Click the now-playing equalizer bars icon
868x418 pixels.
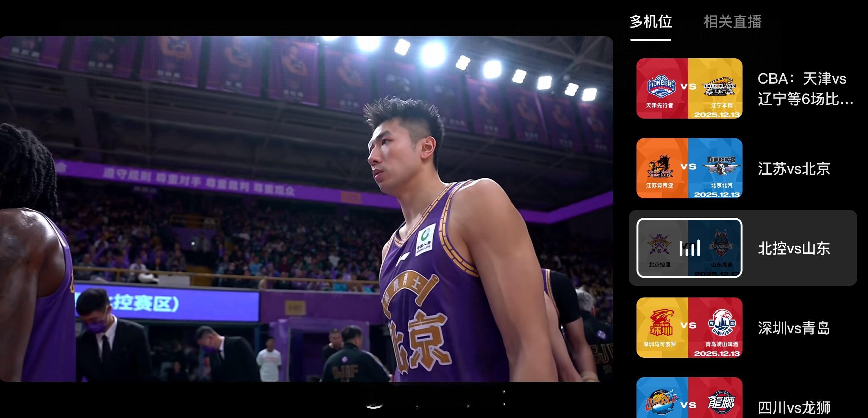click(x=689, y=249)
